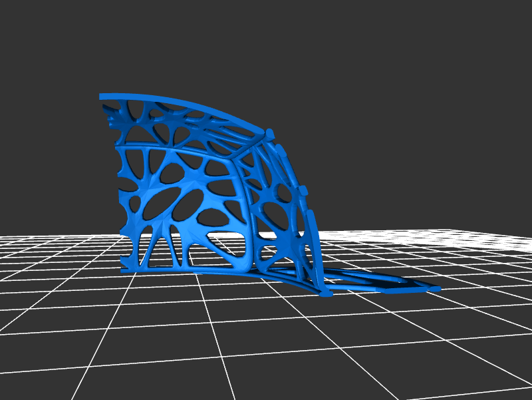Screen dimensions: 532x400
Task: Select the foot peg at the panel junction
Action: click(x=325, y=294)
